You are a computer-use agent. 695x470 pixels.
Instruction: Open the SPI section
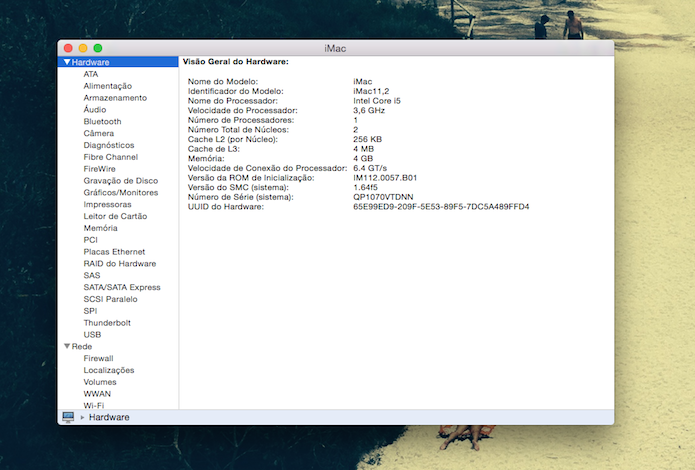[x=90, y=311]
